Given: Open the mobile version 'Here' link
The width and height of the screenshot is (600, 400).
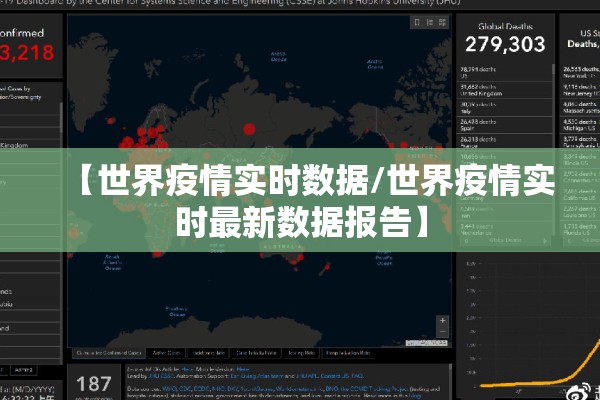Looking at the screenshot, I should click(x=243, y=369).
